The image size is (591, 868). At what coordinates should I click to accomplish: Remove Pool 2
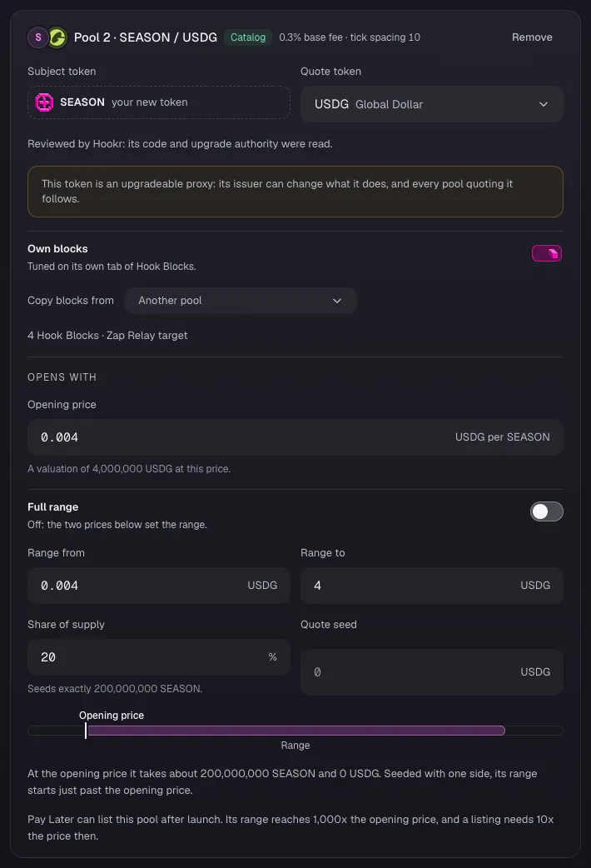tap(532, 37)
